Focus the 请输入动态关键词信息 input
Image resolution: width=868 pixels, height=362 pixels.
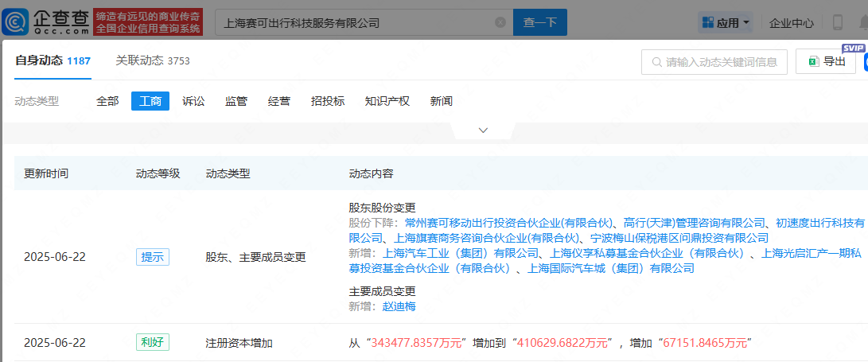[x=714, y=62]
